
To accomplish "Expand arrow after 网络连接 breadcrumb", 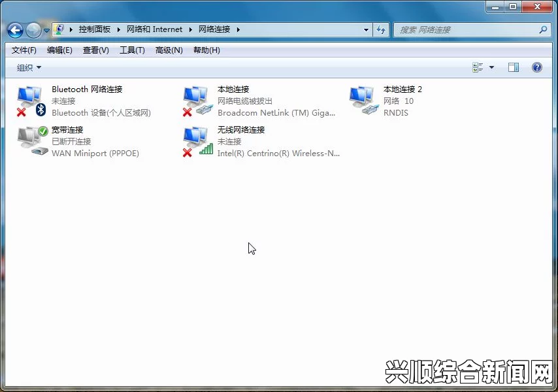I will (x=238, y=29).
